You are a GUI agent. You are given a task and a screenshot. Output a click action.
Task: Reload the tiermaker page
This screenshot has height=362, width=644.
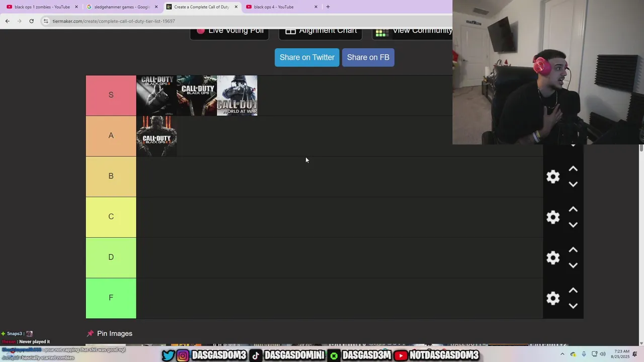(x=31, y=21)
